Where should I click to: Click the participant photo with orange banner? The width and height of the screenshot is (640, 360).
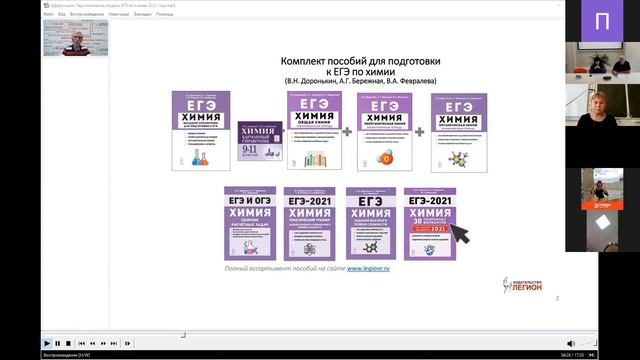(602, 189)
